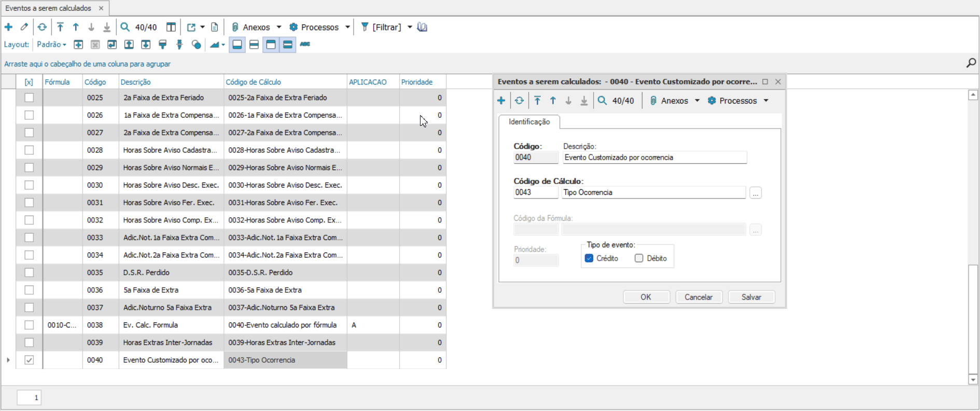Click the OK button in dialog

tap(646, 297)
